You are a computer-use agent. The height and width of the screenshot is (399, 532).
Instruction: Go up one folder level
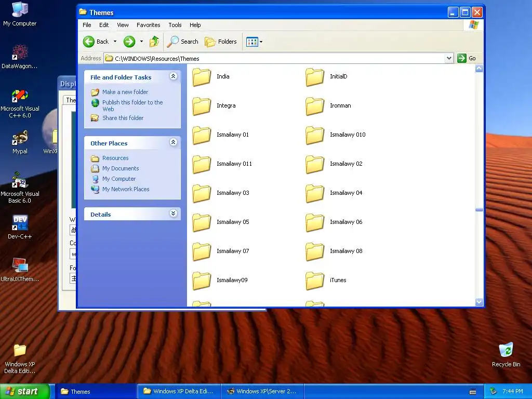tap(154, 42)
